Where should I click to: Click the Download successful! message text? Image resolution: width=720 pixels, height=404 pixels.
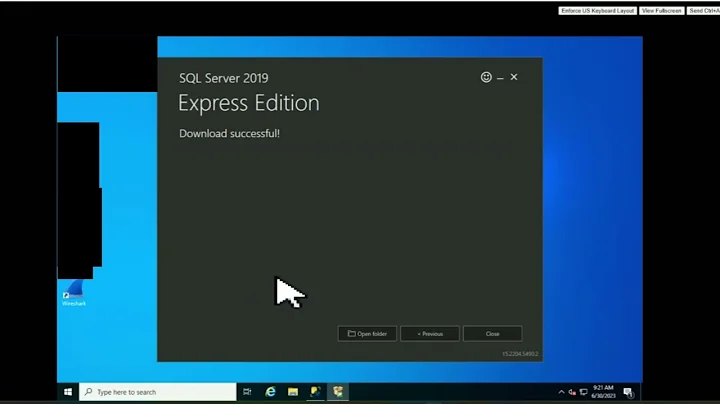pos(229,134)
